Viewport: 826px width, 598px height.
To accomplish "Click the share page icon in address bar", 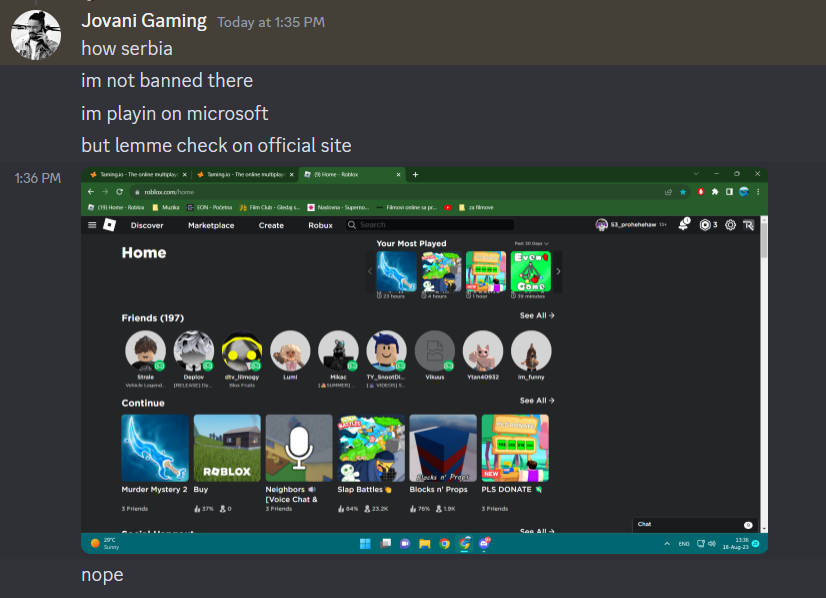I will pyautogui.click(x=668, y=192).
